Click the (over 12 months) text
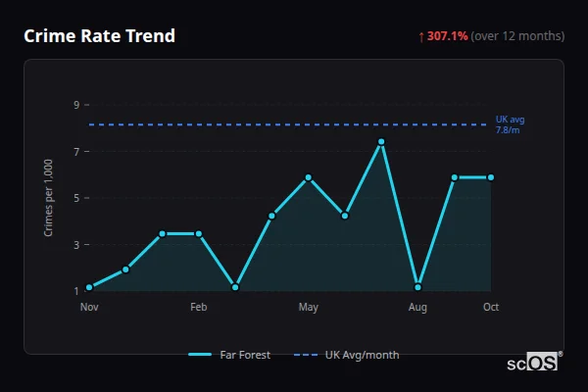This screenshot has height=392, width=588. tap(517, 36)
